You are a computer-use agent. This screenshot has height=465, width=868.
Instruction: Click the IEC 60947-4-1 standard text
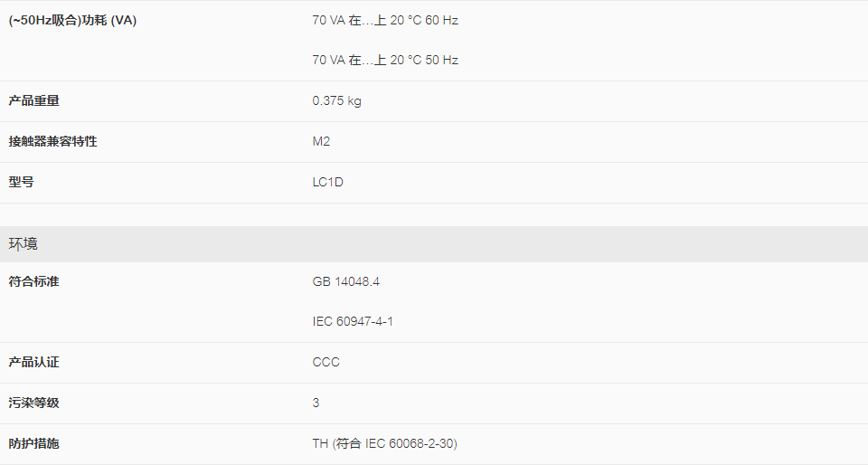(x=353, y=322)
